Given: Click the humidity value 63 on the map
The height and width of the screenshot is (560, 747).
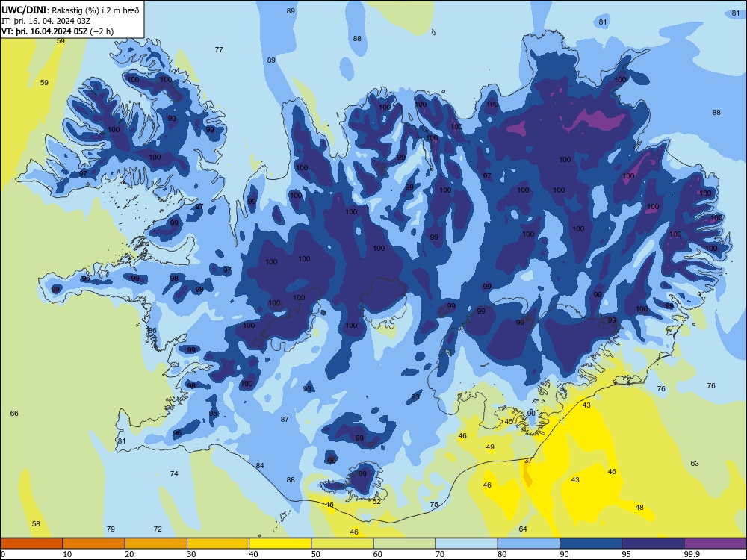Looking at the screenshot, I should (x=695, y=464).
